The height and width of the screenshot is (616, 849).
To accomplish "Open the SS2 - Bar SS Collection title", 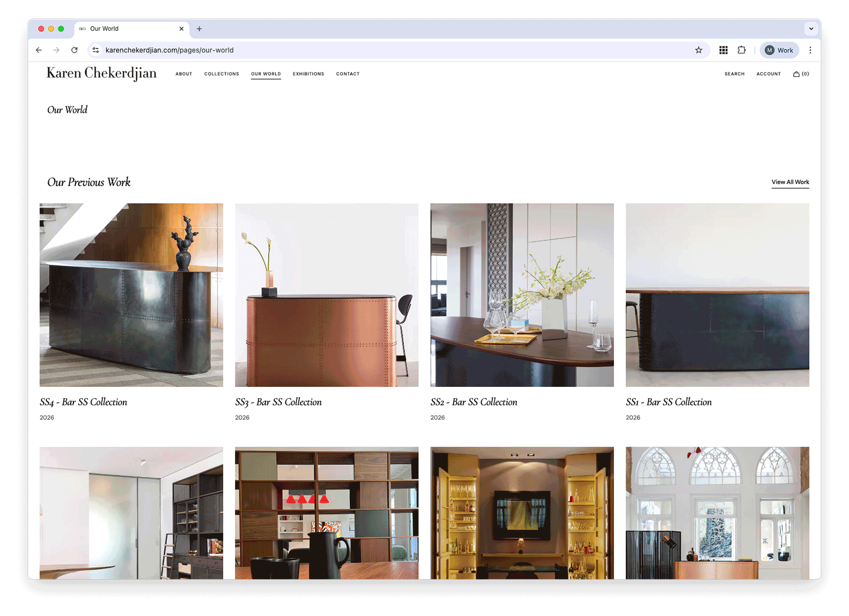I will [x=474, y=402].
